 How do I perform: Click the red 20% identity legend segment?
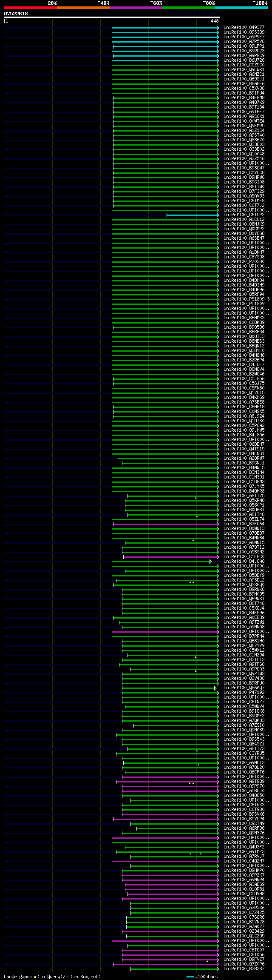[x=30, y=8]
